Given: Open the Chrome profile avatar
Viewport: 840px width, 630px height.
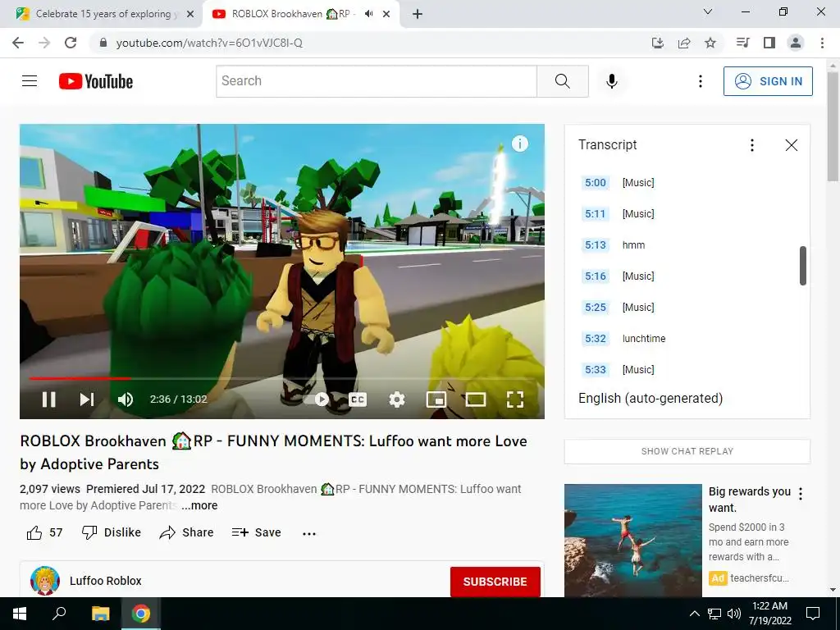Looking at the screenshot, I should [796, 43].
